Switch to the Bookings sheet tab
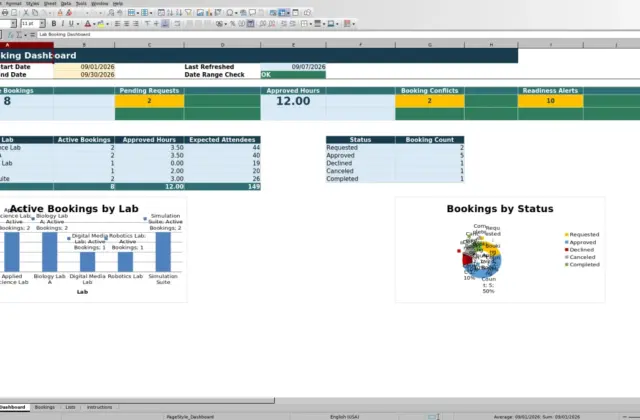 [44, 407]
